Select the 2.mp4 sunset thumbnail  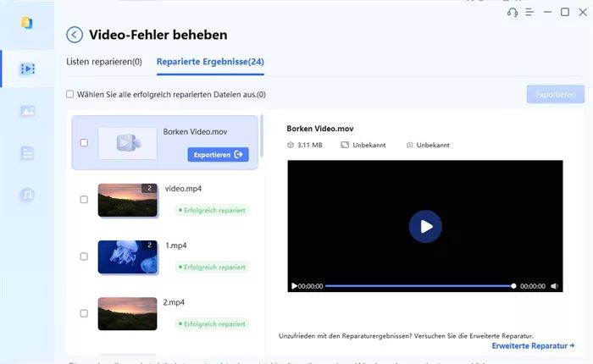click(x=127, y=314)
